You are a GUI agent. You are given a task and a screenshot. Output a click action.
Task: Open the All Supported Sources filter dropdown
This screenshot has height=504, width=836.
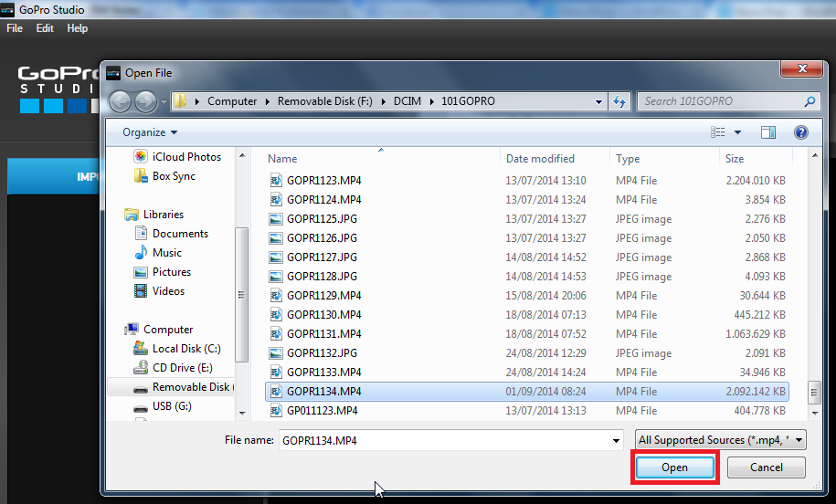(721, 440)
